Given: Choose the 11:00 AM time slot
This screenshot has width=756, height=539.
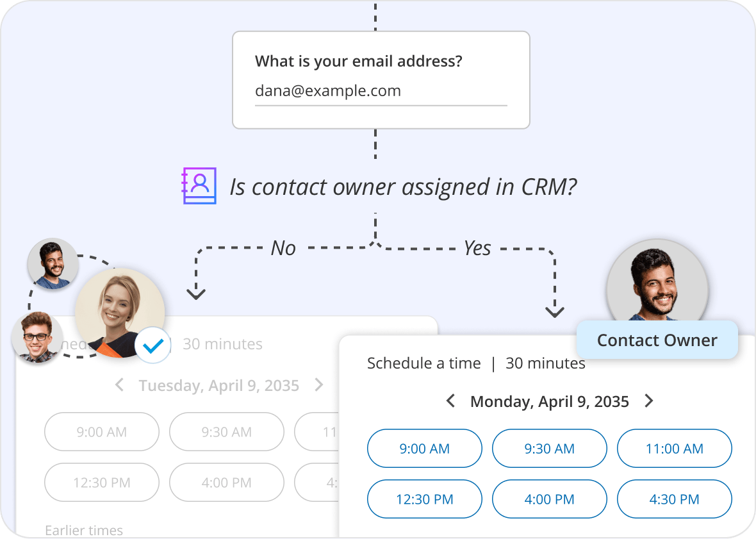Looking at the screenshot, I should coord(674,449).
